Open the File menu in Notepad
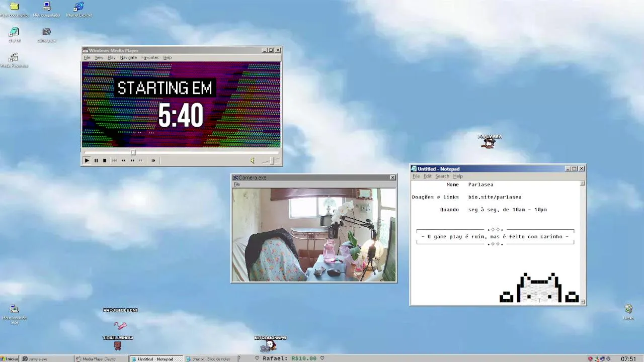 (x=416, y=176)
